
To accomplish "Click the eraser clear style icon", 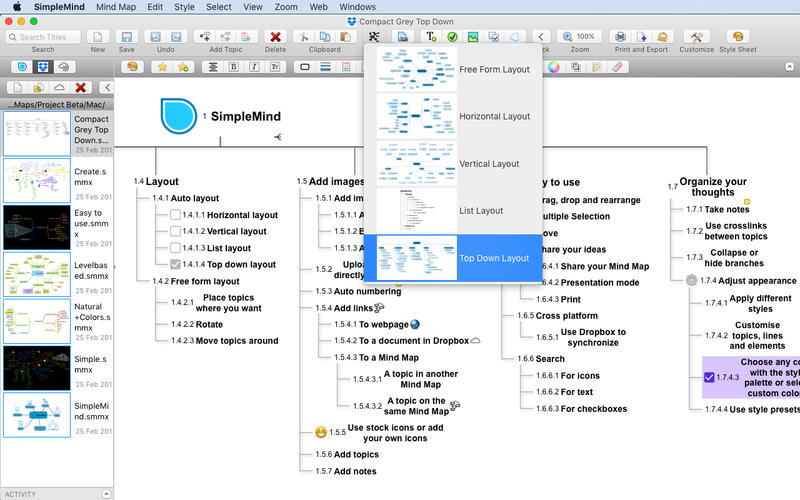I will 617,67.
